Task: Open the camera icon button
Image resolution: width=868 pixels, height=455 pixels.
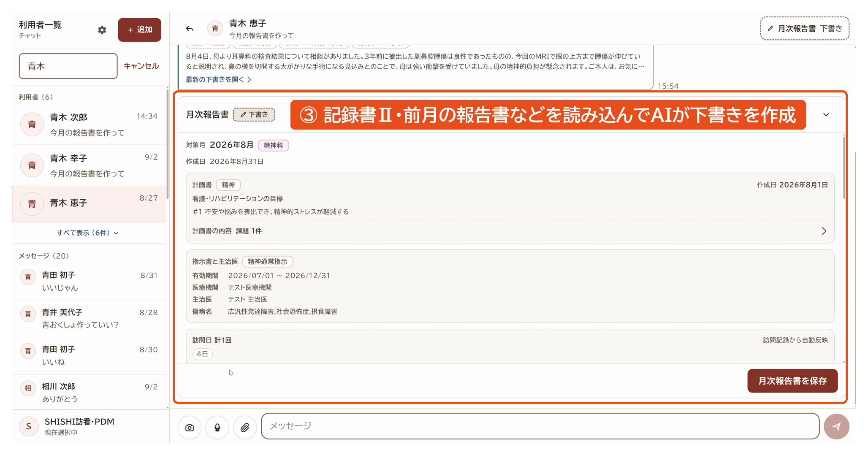Action: click(x=190, y=428)
